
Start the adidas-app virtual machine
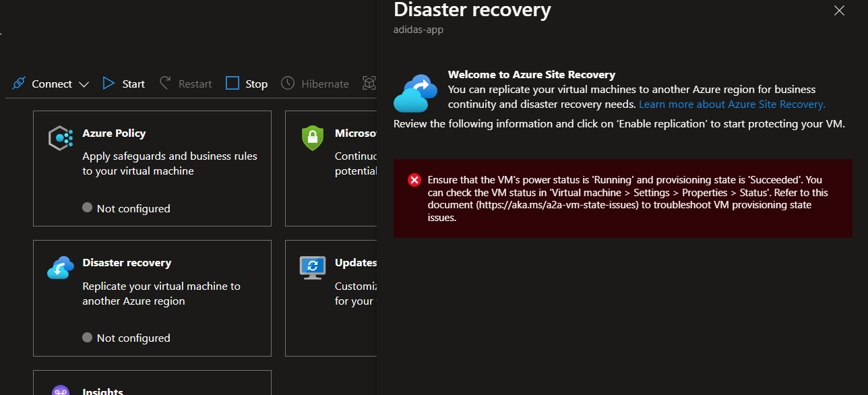[123, 83]
